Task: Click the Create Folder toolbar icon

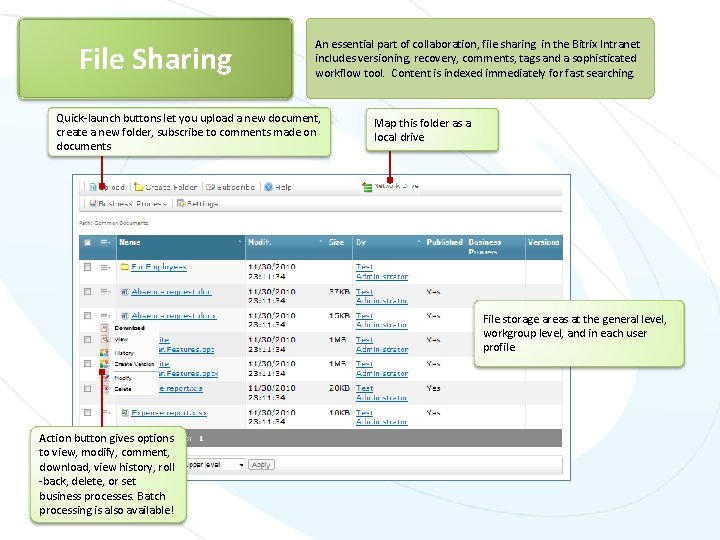Action: (139, 187)
